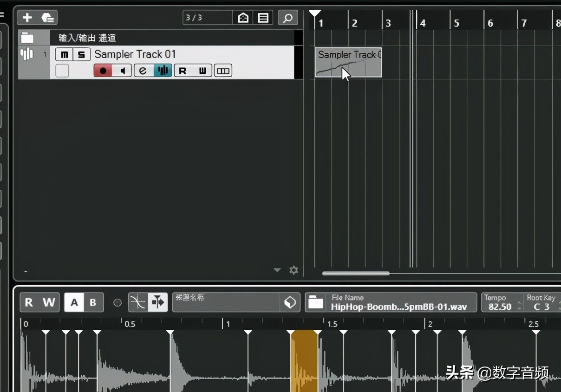Open preset browser with the diamond icon
This screenshot has height=392, width=561.
point(290,302)
